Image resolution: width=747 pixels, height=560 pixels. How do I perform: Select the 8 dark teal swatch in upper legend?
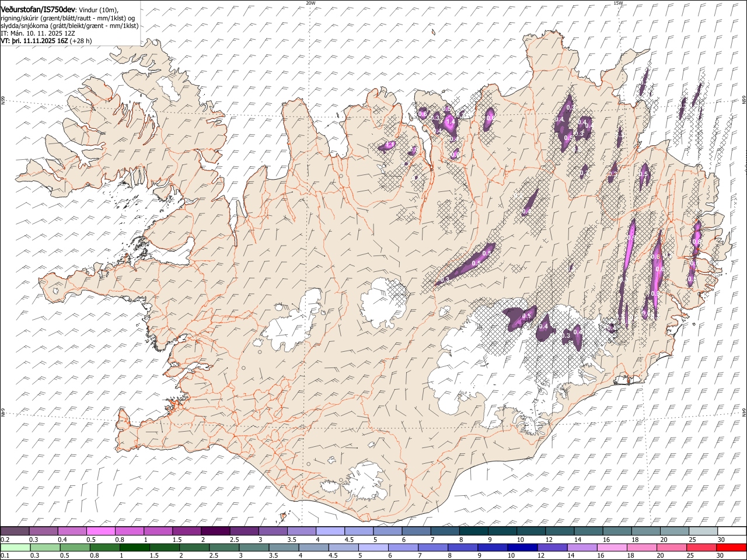(473, 531)
